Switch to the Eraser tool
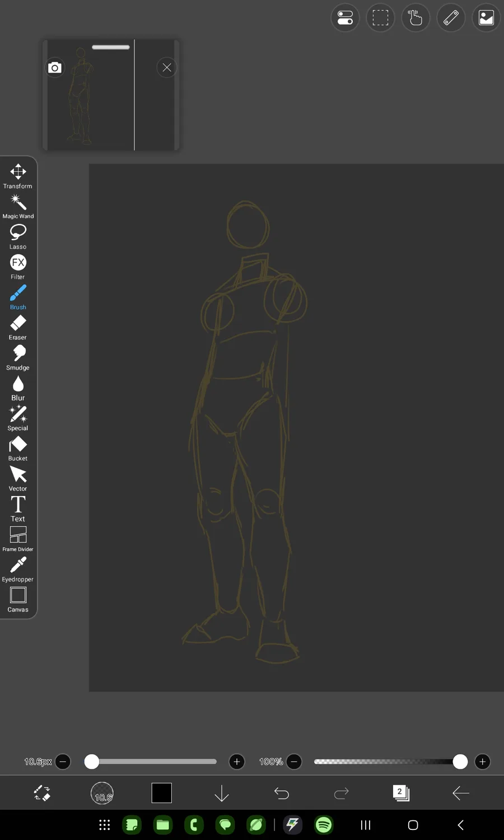504x840 pixels. [x=18, y=327]
